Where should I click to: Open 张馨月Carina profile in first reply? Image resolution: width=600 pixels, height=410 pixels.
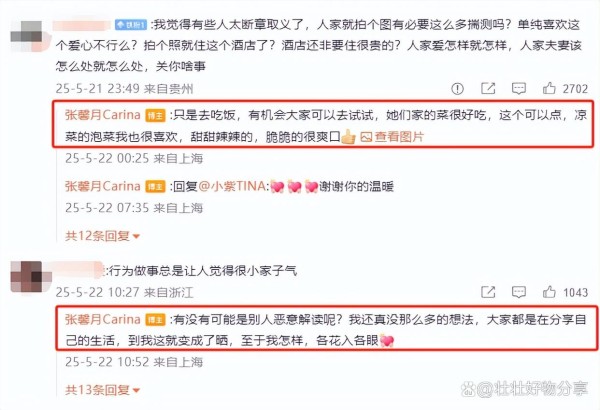[103, 114]
